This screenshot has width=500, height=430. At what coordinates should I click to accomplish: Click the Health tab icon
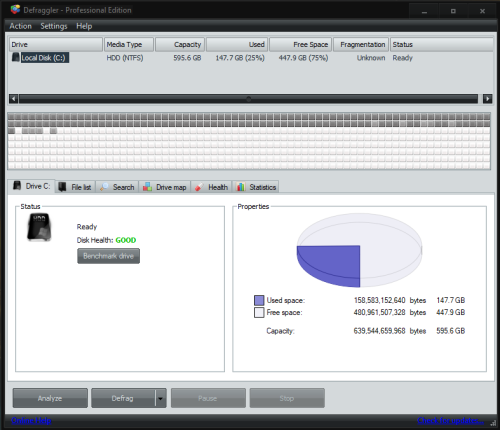coord(199,187)
